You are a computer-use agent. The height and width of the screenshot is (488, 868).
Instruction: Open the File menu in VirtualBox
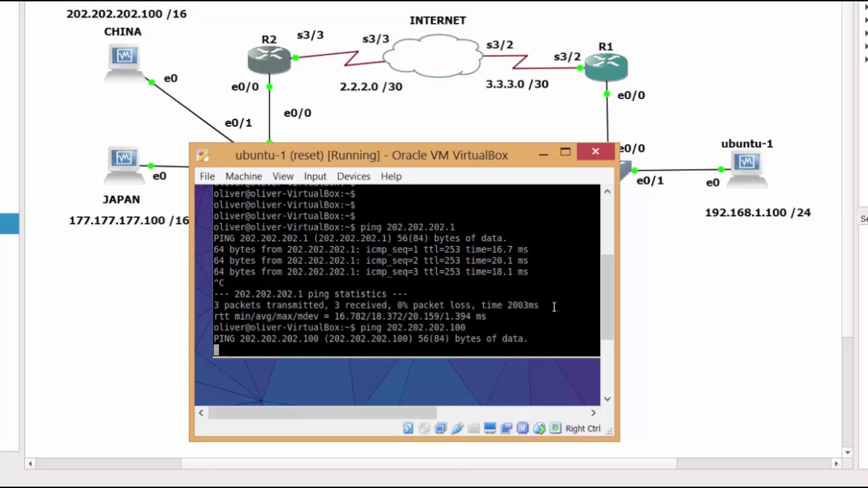(x=207, y=176)
